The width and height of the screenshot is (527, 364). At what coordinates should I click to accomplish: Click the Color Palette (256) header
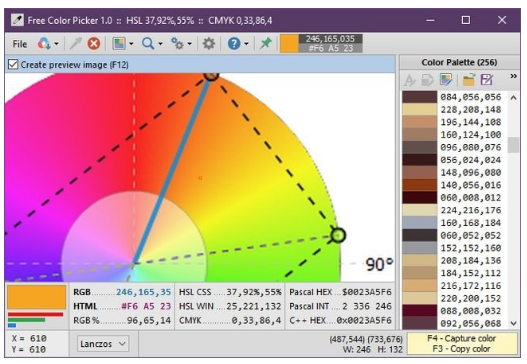[459, 63]
